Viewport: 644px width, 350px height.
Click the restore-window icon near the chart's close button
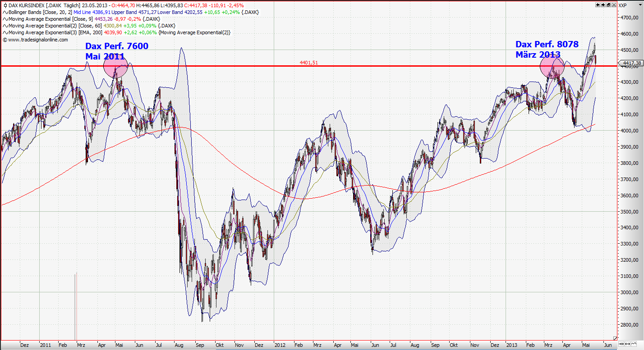click(x=608, y=4)
